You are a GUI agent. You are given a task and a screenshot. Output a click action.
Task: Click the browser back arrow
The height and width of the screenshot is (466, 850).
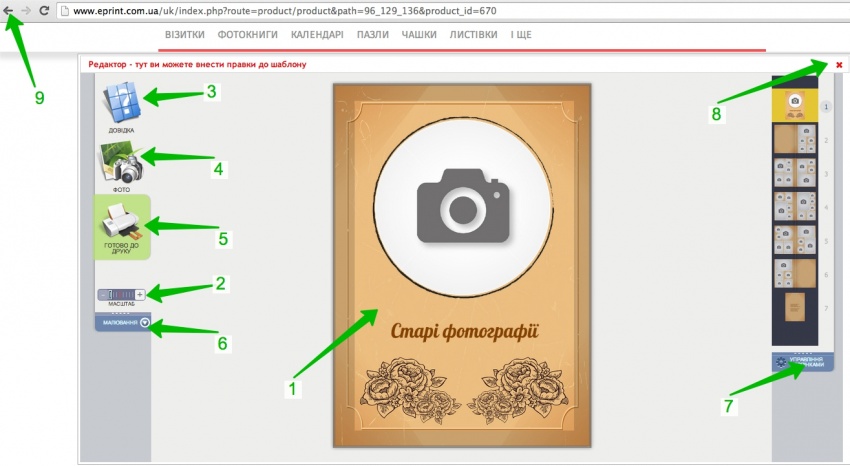pos(9,10)
